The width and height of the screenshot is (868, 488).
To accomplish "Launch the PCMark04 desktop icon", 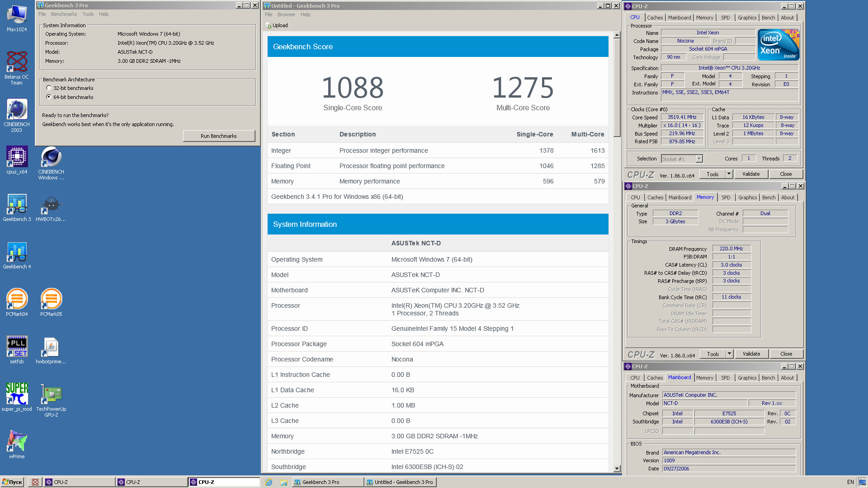I will (17, 302).
